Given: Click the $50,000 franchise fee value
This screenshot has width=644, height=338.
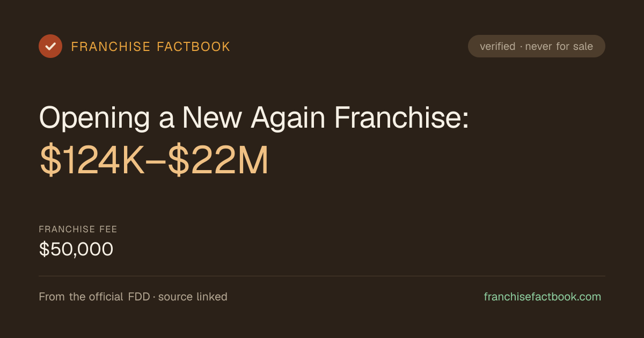Looking at the screenshot, I should pos(76,249).
